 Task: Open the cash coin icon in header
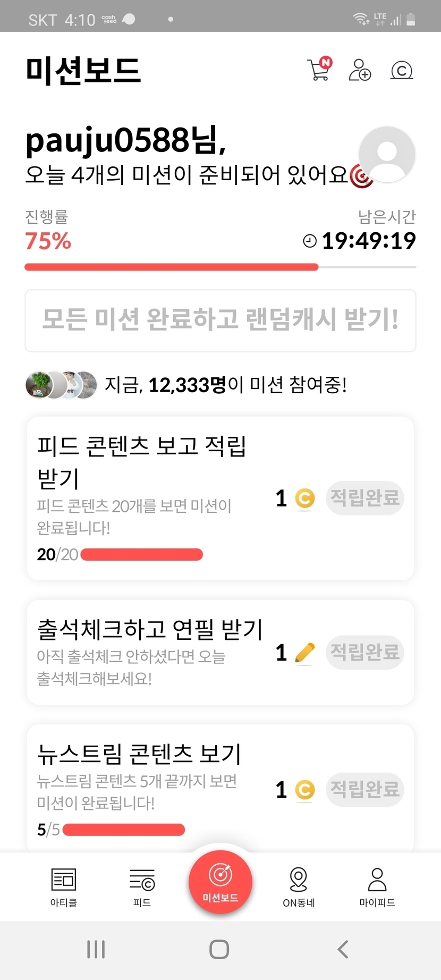tap(401, 70)
